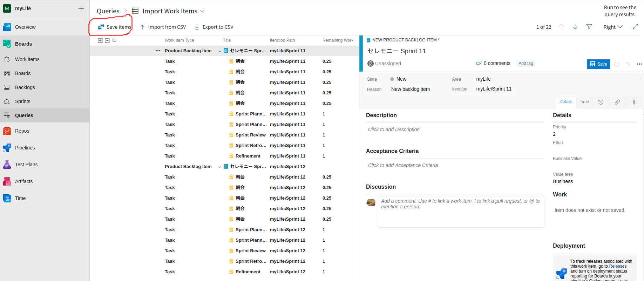Open the Pipelines hub
This screenshot has width=644, height=281.
25,148
